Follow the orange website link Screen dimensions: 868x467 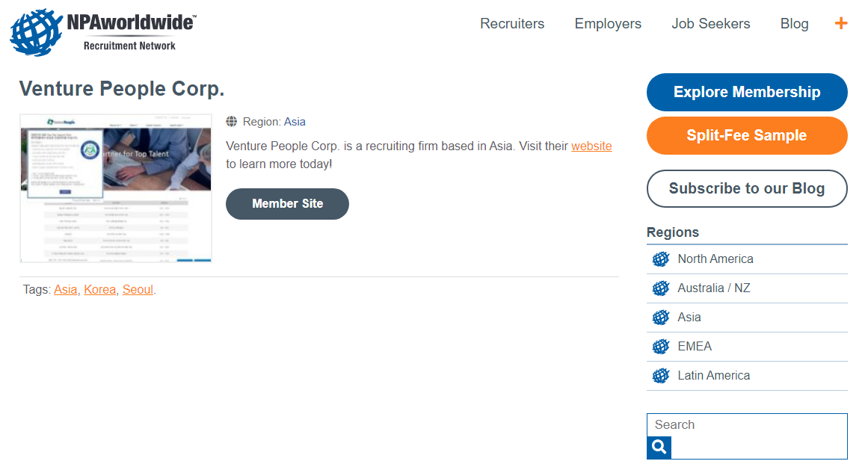(x=591, y=146)
